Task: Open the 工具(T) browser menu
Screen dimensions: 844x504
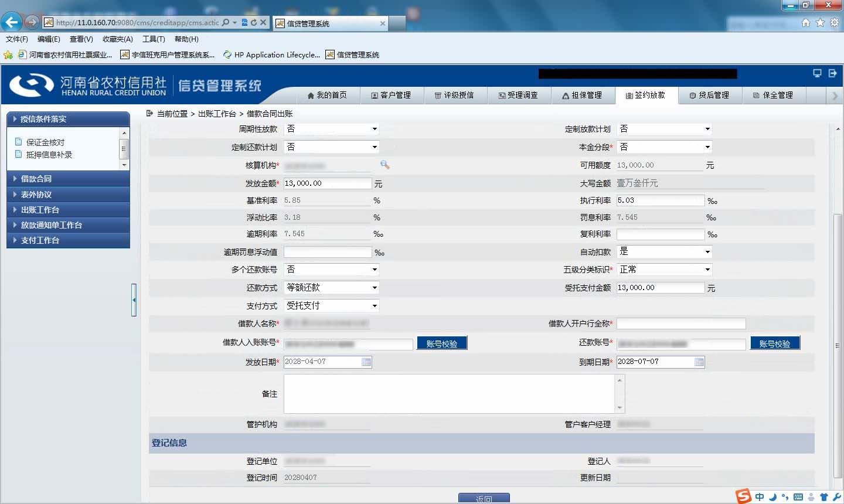Action: (154, 39)
